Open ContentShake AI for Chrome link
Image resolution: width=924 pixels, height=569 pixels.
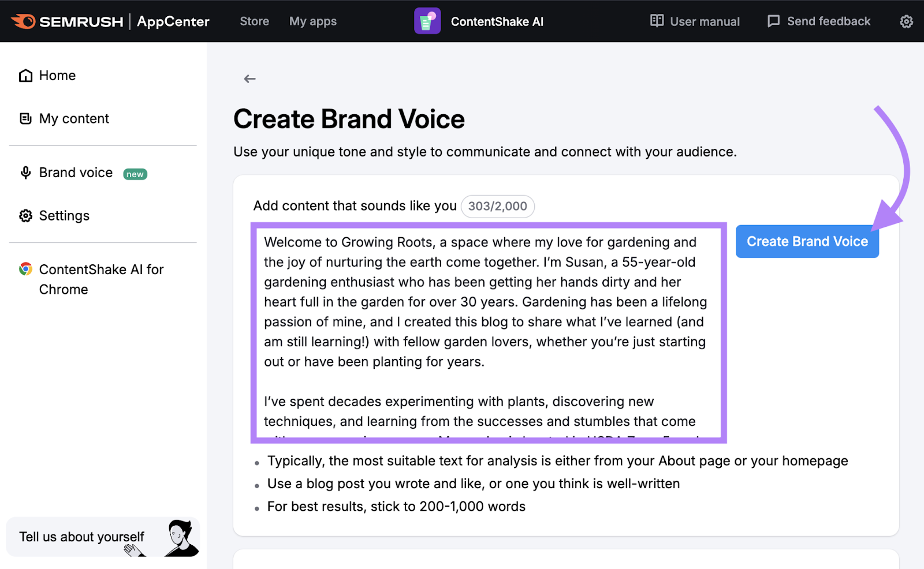pyautogui.click(x=101, y=279)
